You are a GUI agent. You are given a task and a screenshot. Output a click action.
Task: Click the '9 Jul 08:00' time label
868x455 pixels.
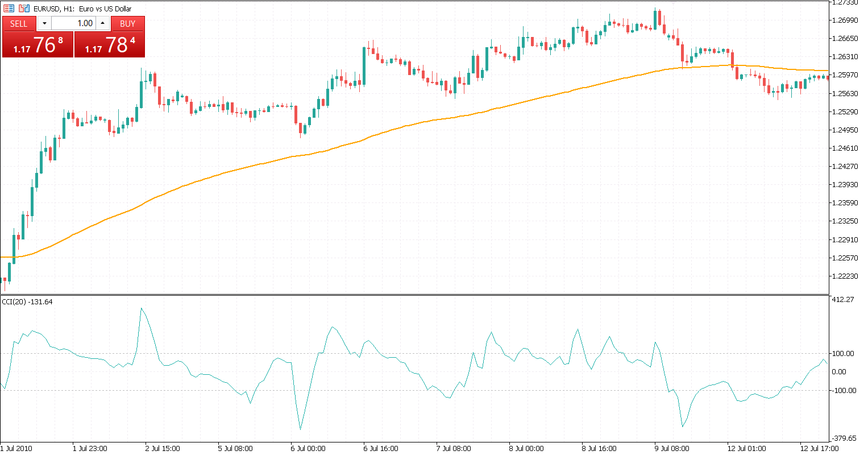[x=672, y=448]
